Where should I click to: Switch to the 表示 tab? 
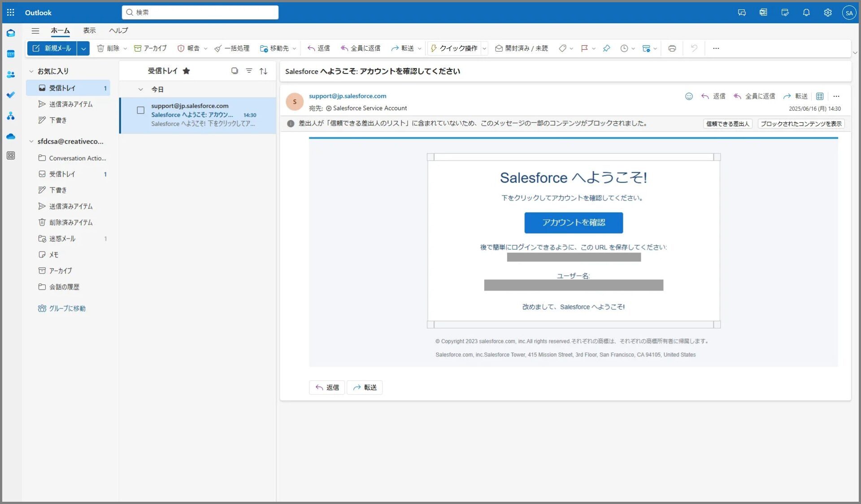[x=89, y=30]
